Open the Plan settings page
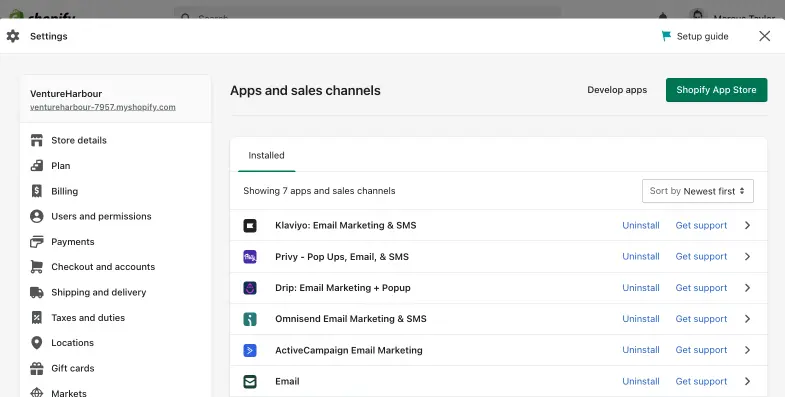 [61, 166]
